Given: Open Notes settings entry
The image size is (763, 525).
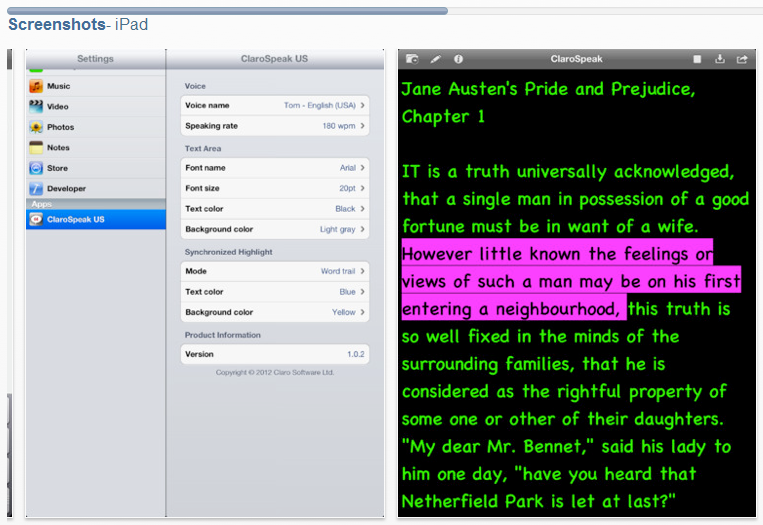Looking at the screenshot, I should point(58,148).
